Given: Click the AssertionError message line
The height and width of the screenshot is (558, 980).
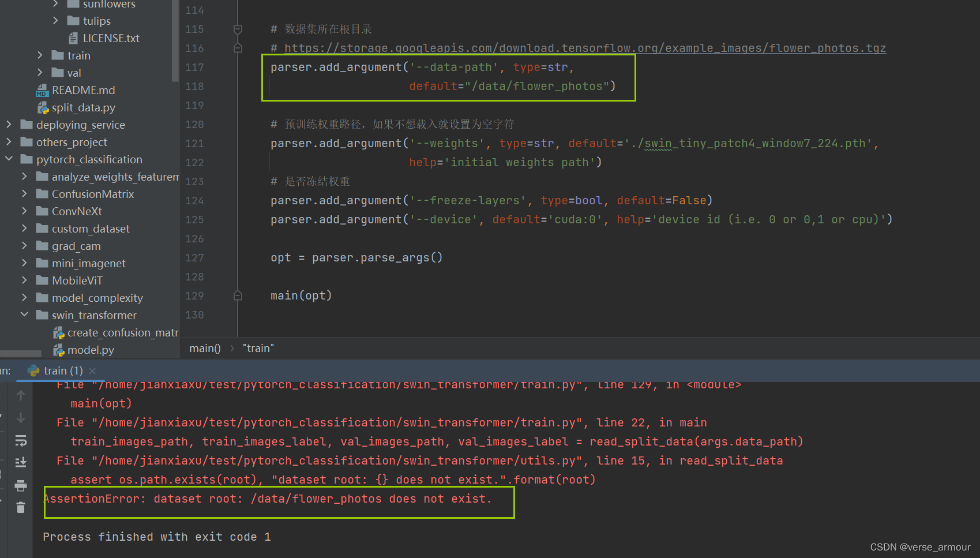Looking at the screenshot, I should pyautogui.click(x=268, y=499).
